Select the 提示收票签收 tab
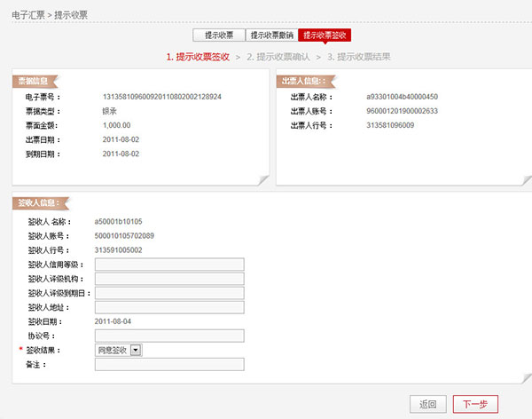The image size is (532, 419). 325,35
